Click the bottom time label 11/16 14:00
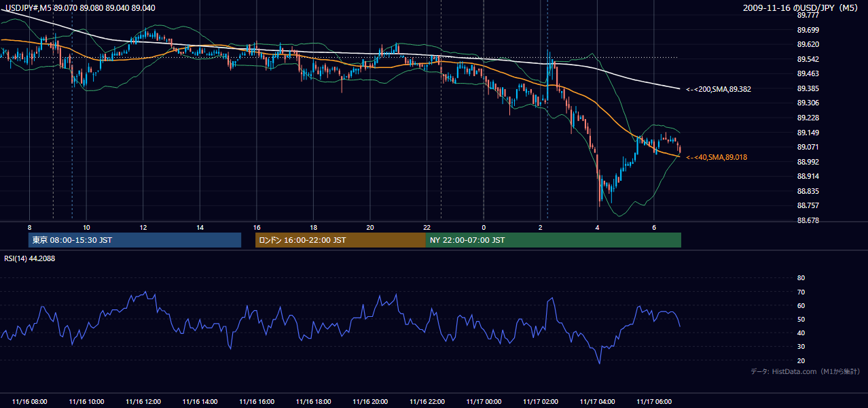The width and height of the screenshot is (868, 408). (x=200, y=402)
